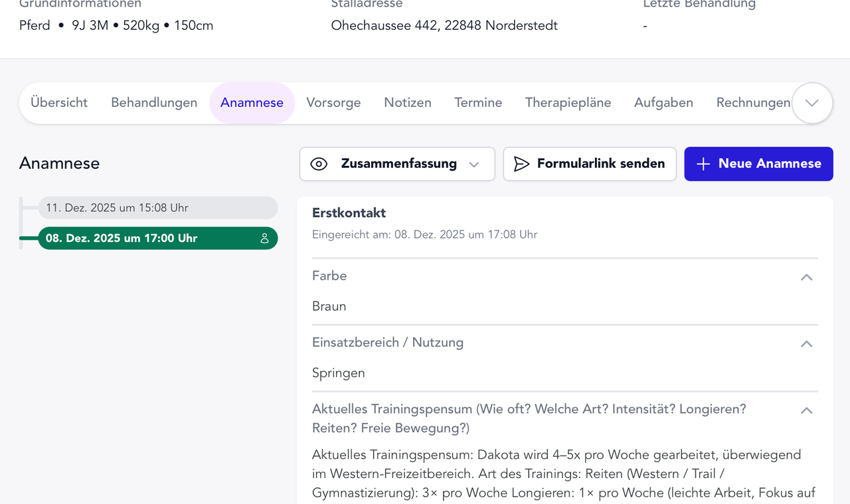Click Formularlink senden button

click(590, 164)
